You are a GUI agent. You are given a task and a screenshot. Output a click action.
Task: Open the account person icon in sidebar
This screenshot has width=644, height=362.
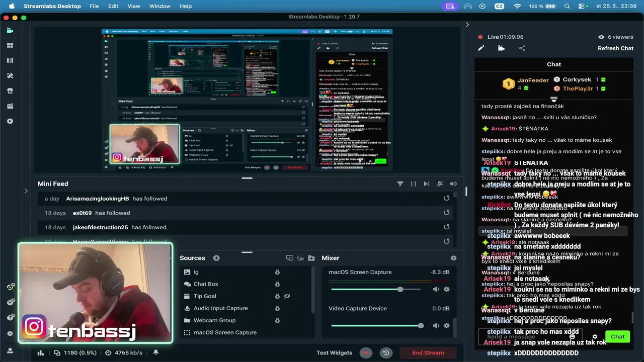tap(10, 350)
